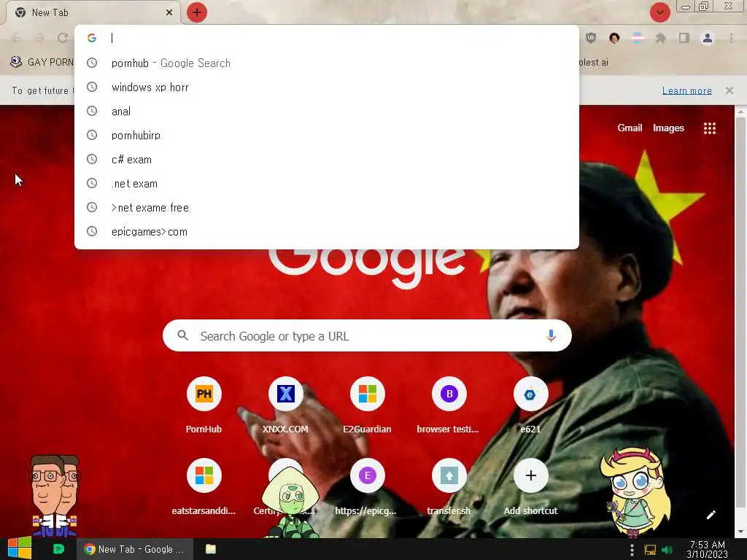Open the Gmail link

[630, 128]
